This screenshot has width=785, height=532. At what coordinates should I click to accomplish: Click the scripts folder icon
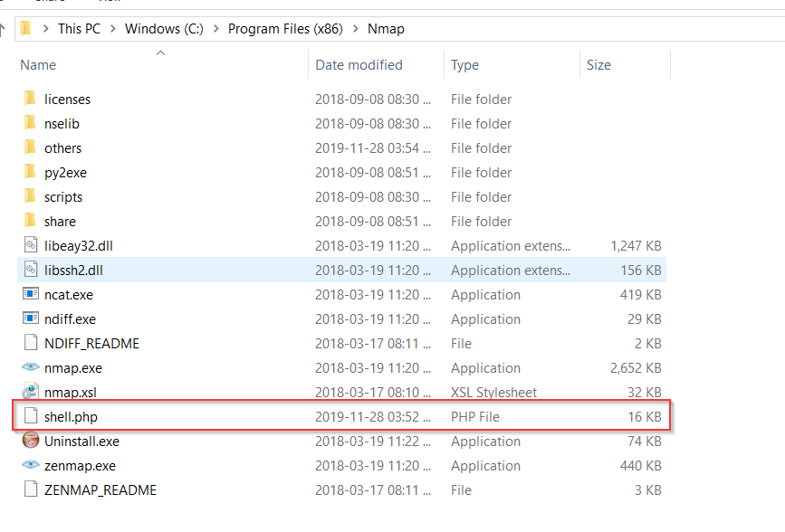tap(29, 197)
